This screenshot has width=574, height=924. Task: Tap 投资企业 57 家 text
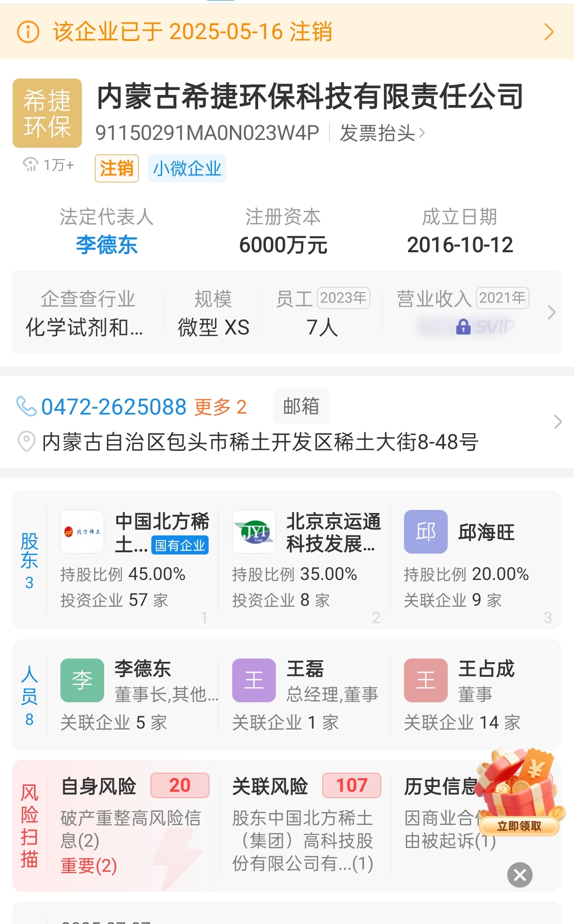coord(115,600)
